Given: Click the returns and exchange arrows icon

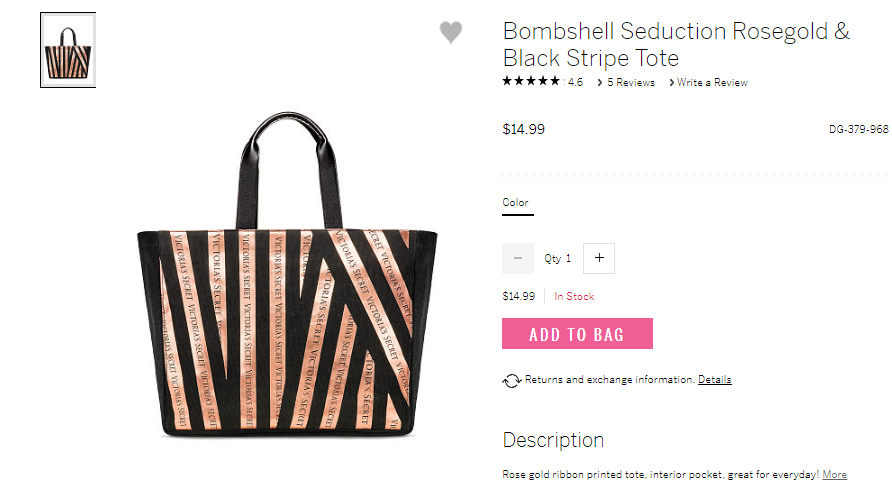Looking at the screenshot, I should tap(511, 380).
